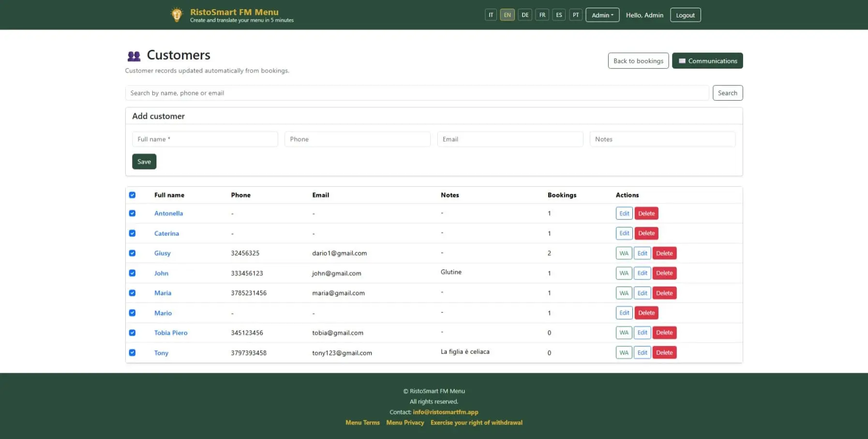Uncheck the Tobia Piero row checkbox
Viewport: 868px width, 439px height.
coord(132,333)
